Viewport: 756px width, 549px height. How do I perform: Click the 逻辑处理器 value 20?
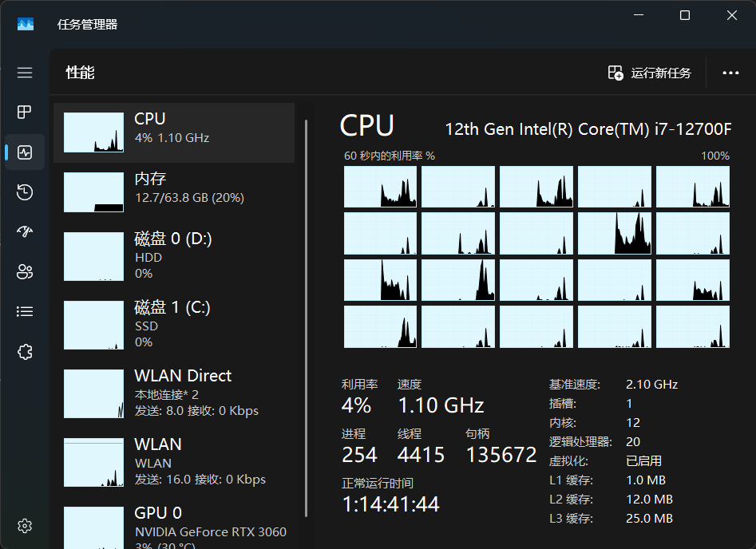pyautogui.click(x=633, y=441)
